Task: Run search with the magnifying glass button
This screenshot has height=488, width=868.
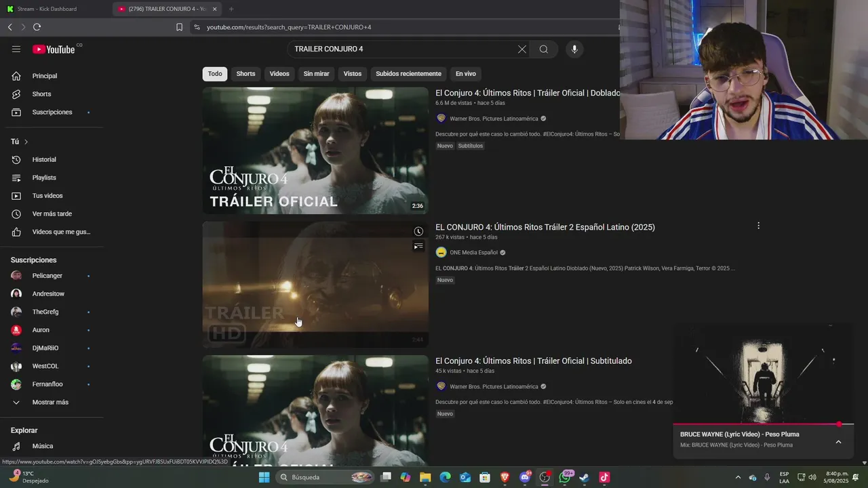Action: [x=544, y=49]
